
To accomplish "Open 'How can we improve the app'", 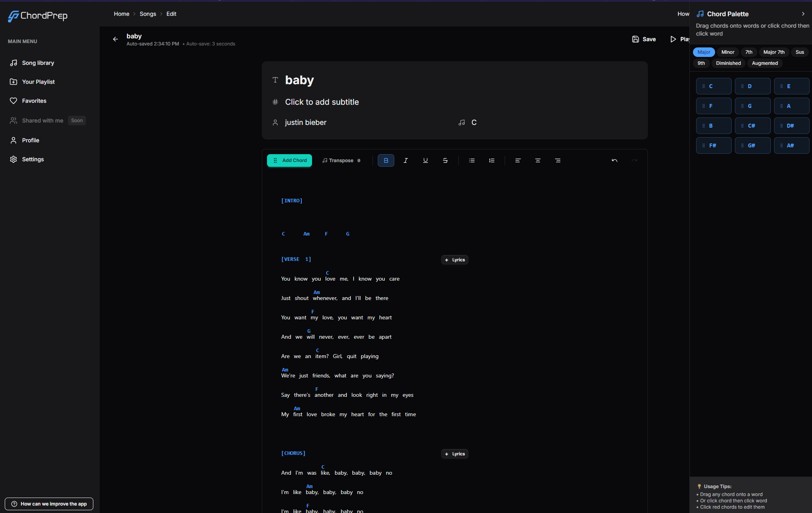I will (49, 504).
